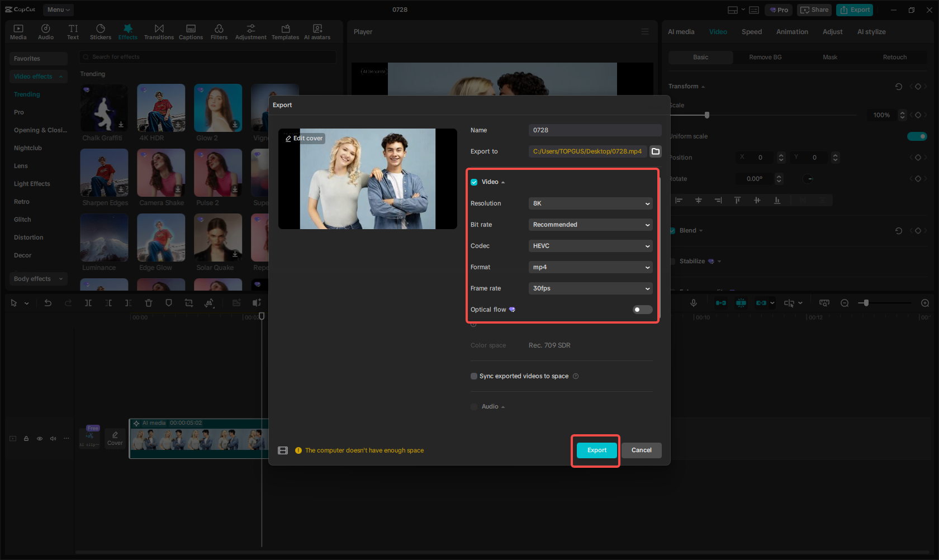
Task: Open the AI avatars panel
Action: (317, 31)
